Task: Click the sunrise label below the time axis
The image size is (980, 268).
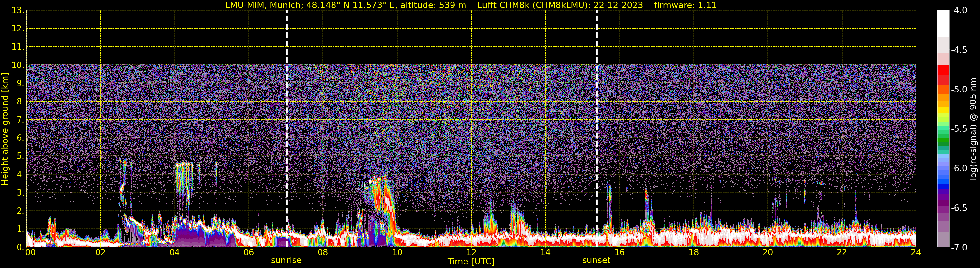Action: click(x=286, y=261)
